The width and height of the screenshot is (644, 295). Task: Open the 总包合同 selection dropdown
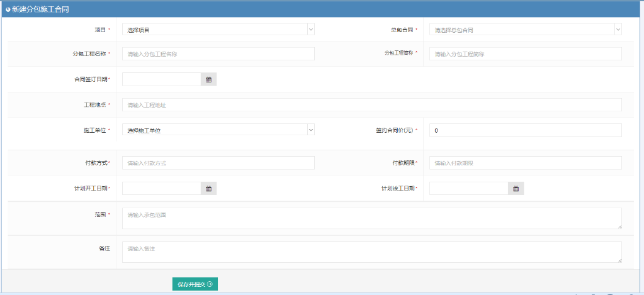pos(525,30)
